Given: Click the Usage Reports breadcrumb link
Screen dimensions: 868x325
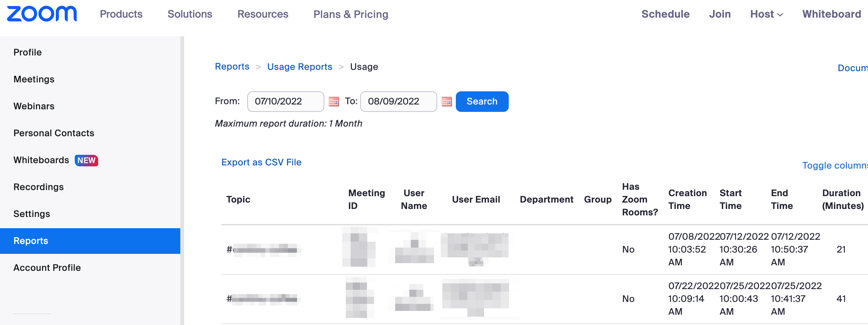Looking at the screenshot, I should click(x=300, y=67).
